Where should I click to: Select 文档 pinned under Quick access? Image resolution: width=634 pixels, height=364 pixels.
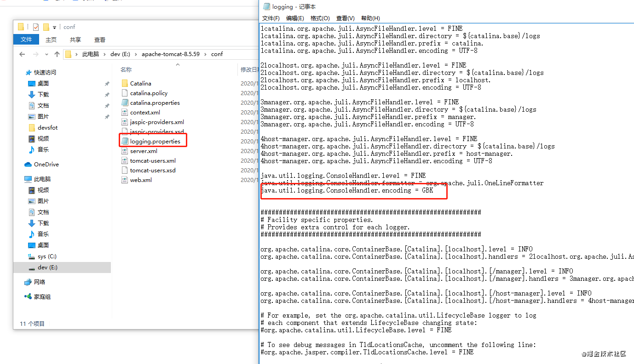[x=43, y=105]
